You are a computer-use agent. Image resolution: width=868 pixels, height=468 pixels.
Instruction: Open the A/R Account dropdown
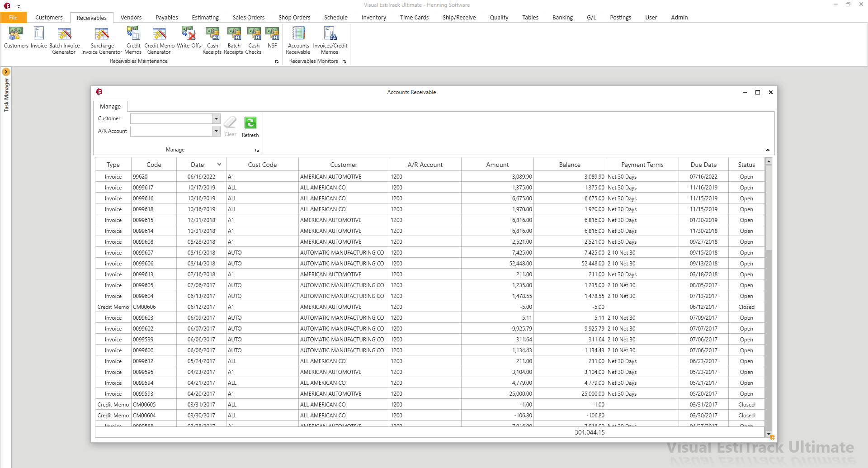(x=216, y=131)
